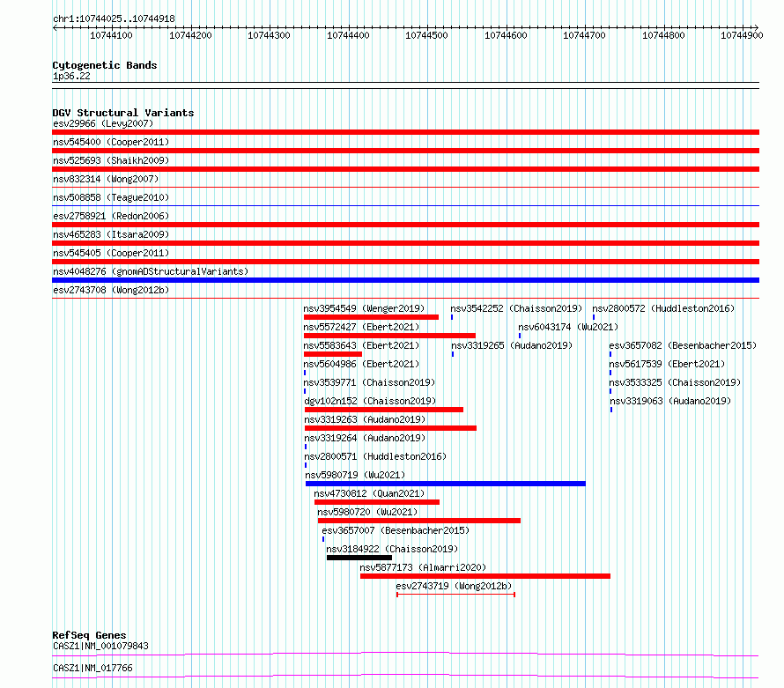
Task: Select the CASZ1|NM_017766 gene label
Action: click(x=93, y=668)
